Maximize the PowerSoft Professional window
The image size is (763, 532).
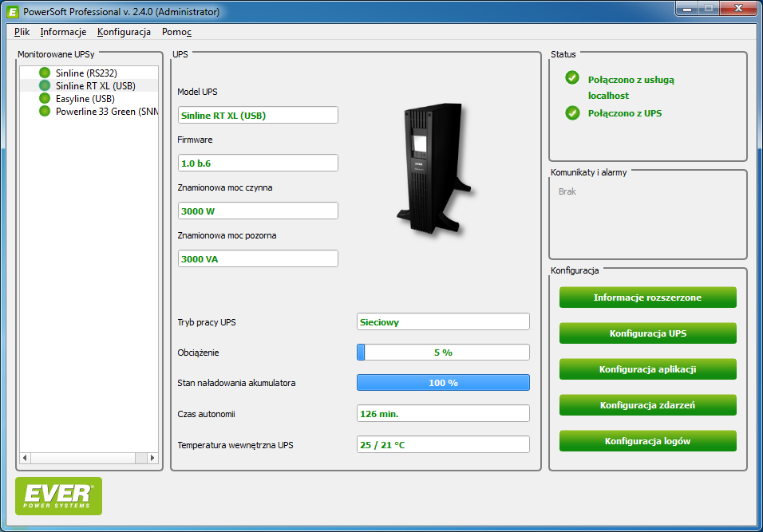[709, 8]
